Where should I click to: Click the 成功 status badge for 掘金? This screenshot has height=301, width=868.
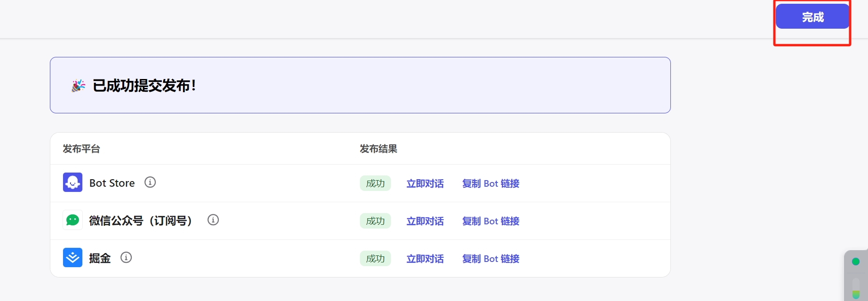click(375, 259)
